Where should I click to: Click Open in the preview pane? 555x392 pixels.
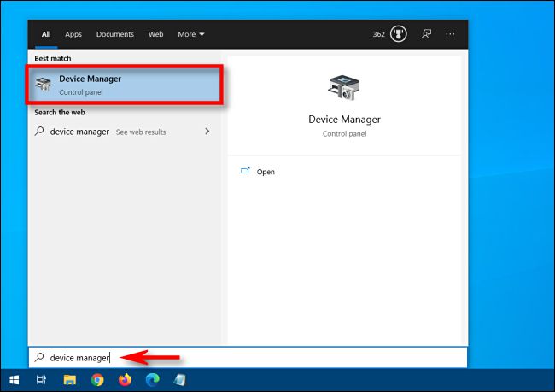pyautogui.click(x=266, y=172)
